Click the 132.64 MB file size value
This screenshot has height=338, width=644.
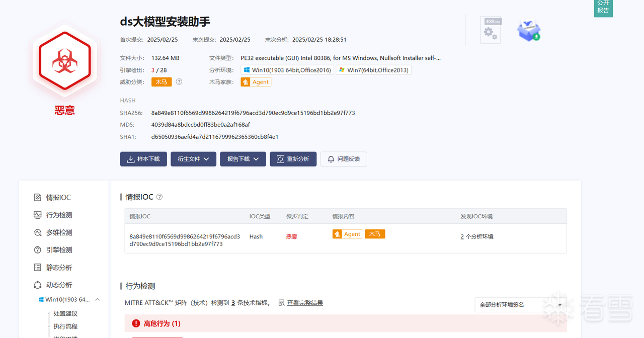166,58
